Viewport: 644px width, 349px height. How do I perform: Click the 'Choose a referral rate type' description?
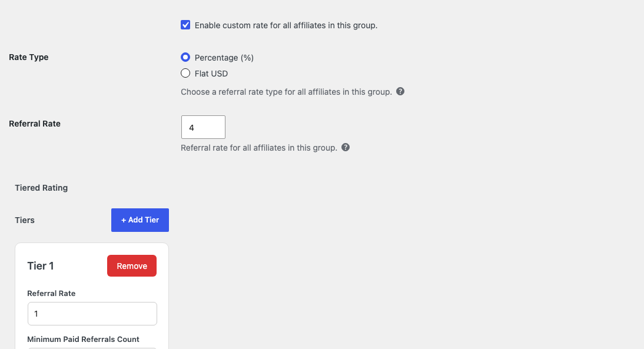pyautogui.click(x=286, y=92)
